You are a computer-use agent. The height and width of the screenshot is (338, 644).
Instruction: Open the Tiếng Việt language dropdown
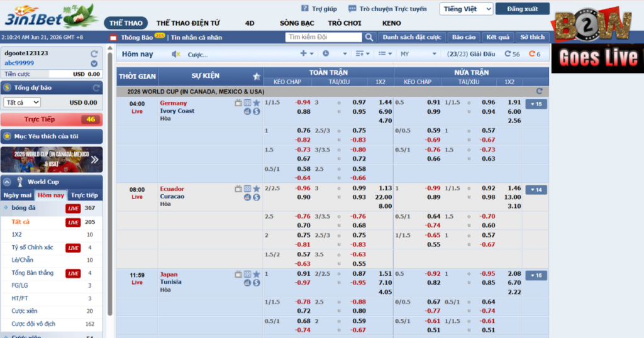(466, 9)
